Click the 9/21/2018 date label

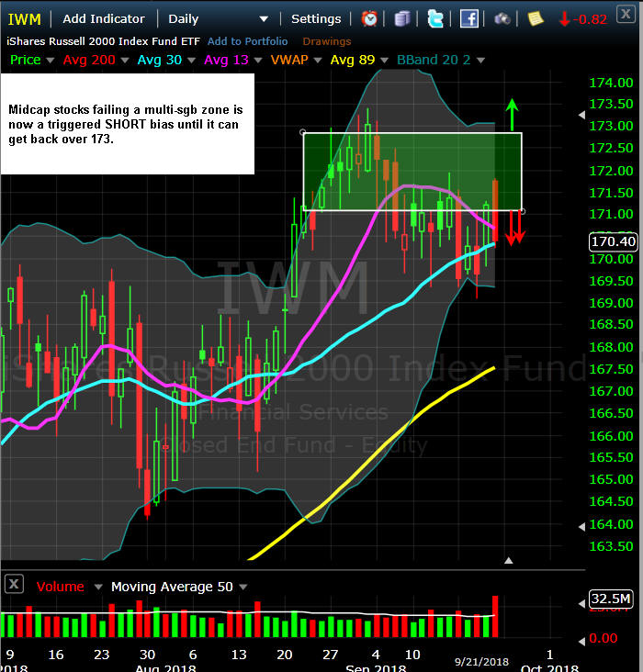(x=481, y=662)
